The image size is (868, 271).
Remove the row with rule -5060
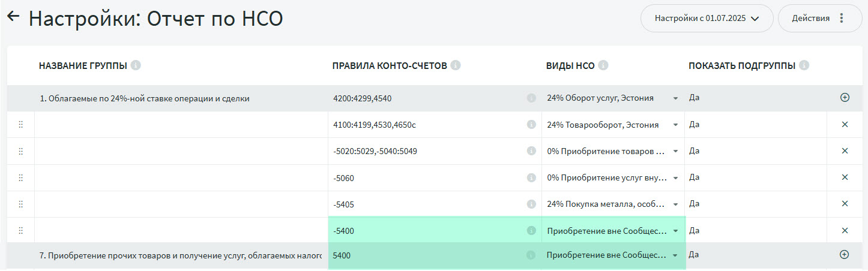coord(845,177)
